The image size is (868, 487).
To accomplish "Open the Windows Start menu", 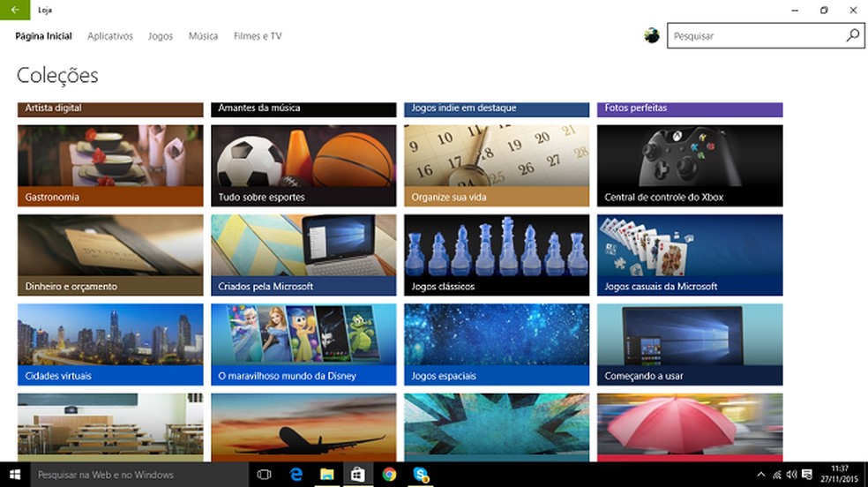I will 15,475.
